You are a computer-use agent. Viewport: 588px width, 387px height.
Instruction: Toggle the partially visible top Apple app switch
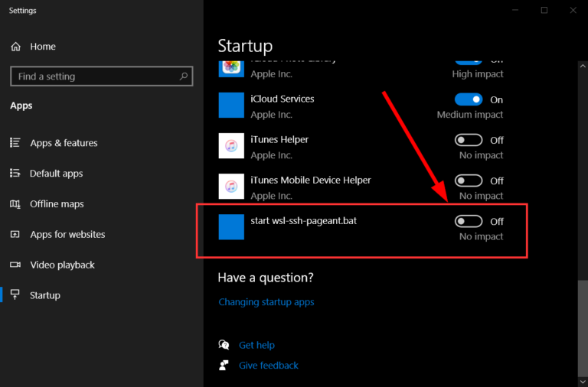point(469,62)
